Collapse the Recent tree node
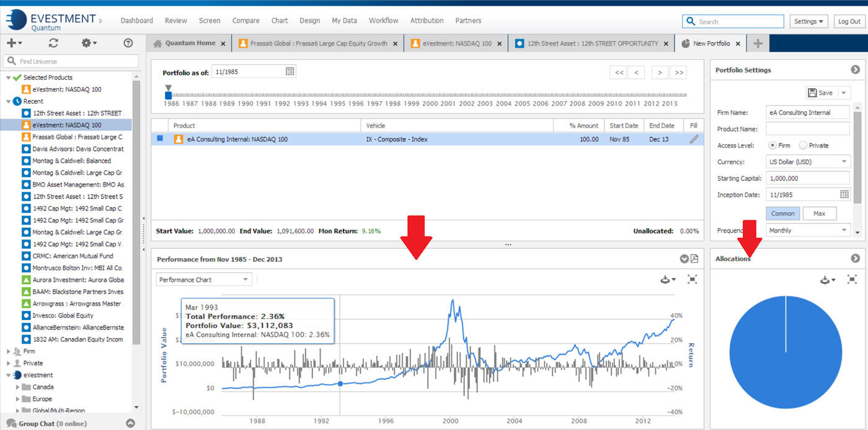Image resolution: width=868 pixels, height=430 pixels. pyautogui.click(x=9, y=101)
